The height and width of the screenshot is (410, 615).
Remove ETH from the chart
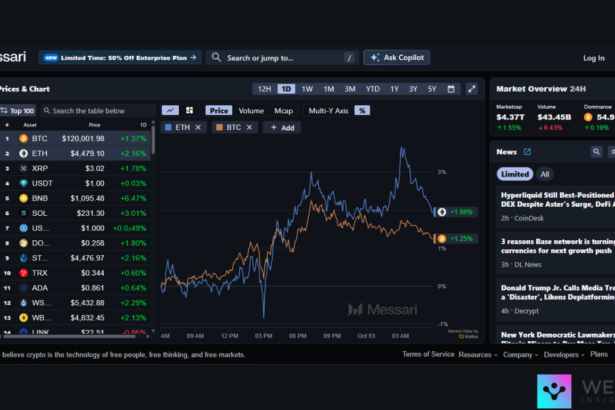click(198, 128)
